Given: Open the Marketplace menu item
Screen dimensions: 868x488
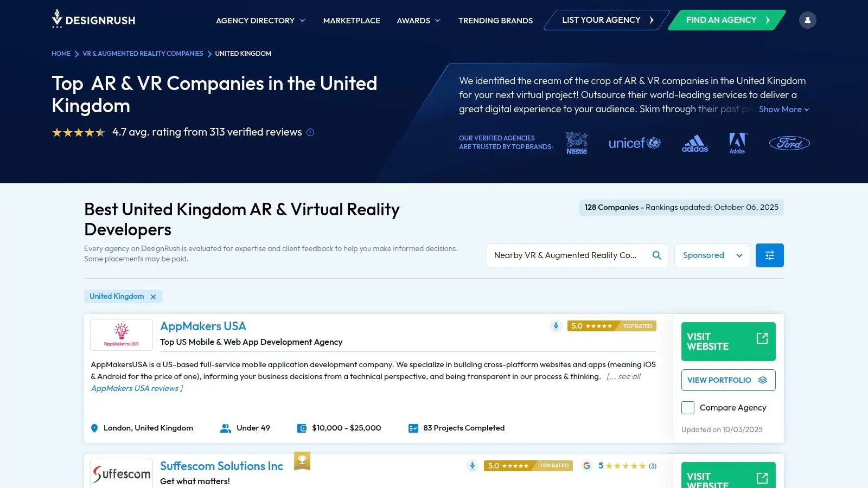Looking at the screenshot, I should [352, 20].
